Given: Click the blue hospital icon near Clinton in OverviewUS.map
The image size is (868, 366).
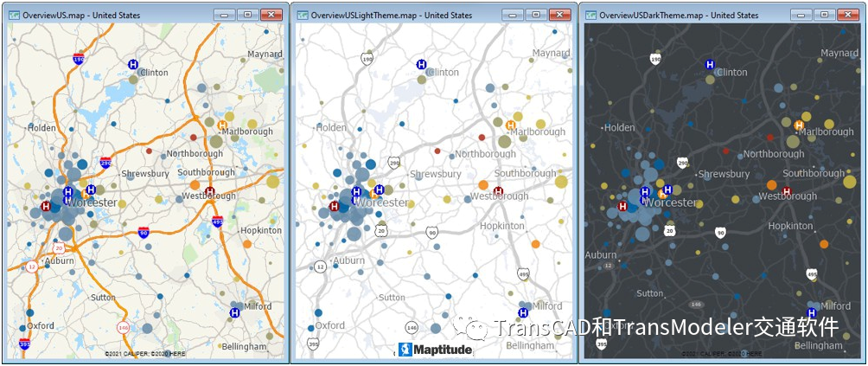Looking at the screenshot, I should pyautogui.click(x=133, y=64).
